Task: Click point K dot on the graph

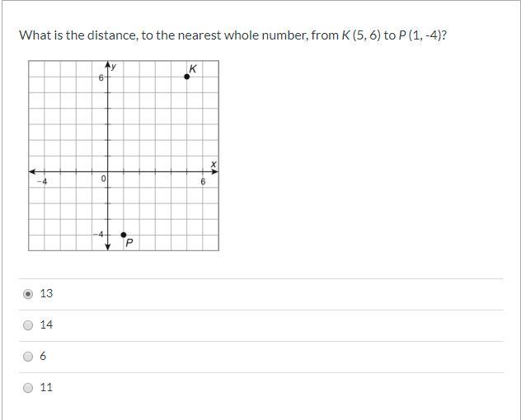Action: point(186,77)
